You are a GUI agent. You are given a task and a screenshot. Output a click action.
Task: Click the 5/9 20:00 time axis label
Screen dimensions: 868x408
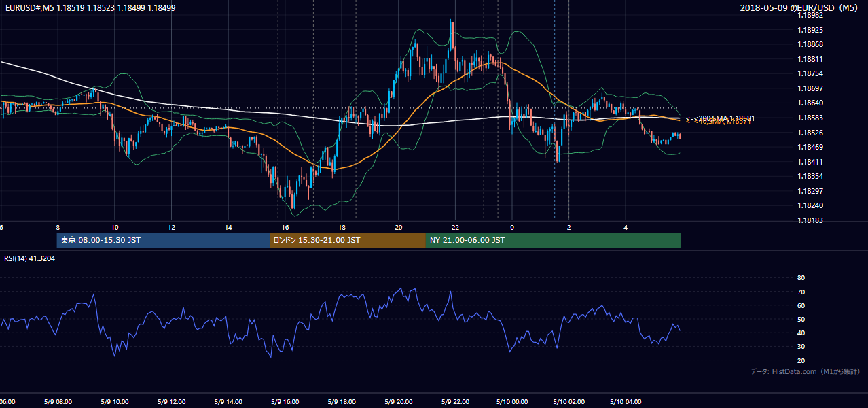tap(399, 402)
